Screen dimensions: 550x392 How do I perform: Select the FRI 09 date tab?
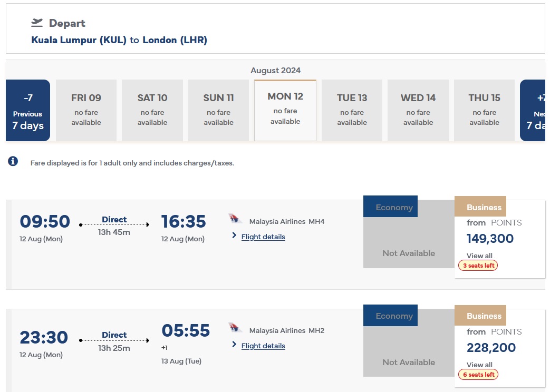86,111
